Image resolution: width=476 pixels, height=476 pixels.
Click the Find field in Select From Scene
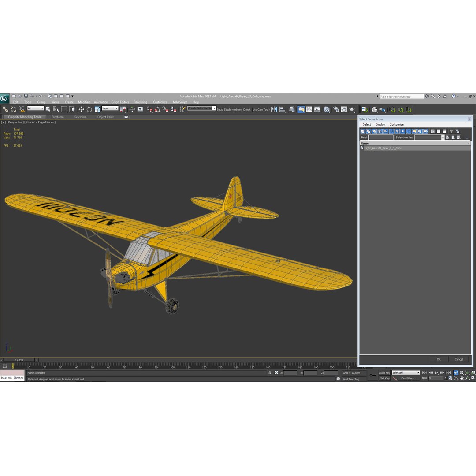point(381,138)
